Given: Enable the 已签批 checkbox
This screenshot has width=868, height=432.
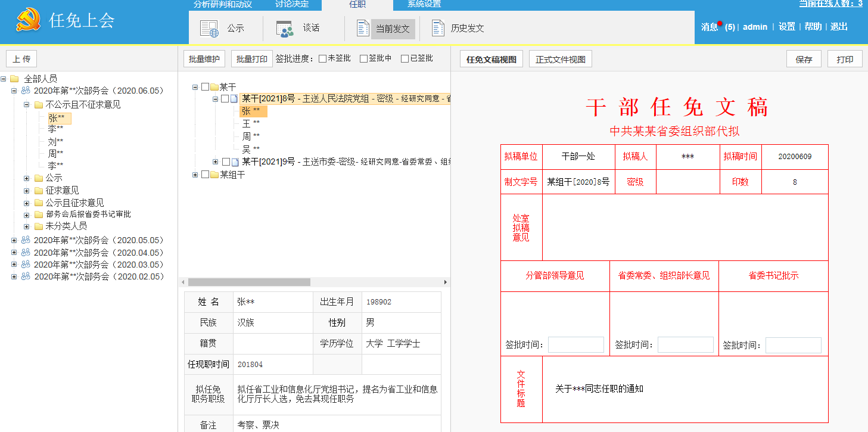Looking at the screenshot, I should click(405, 59).
